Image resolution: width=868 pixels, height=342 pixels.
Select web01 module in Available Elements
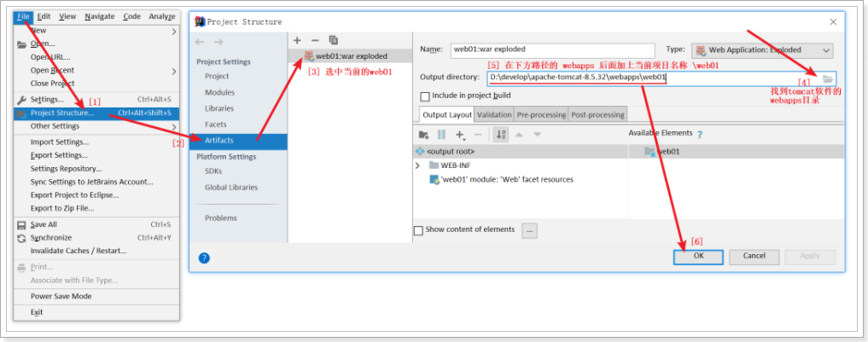pos(662,151)
